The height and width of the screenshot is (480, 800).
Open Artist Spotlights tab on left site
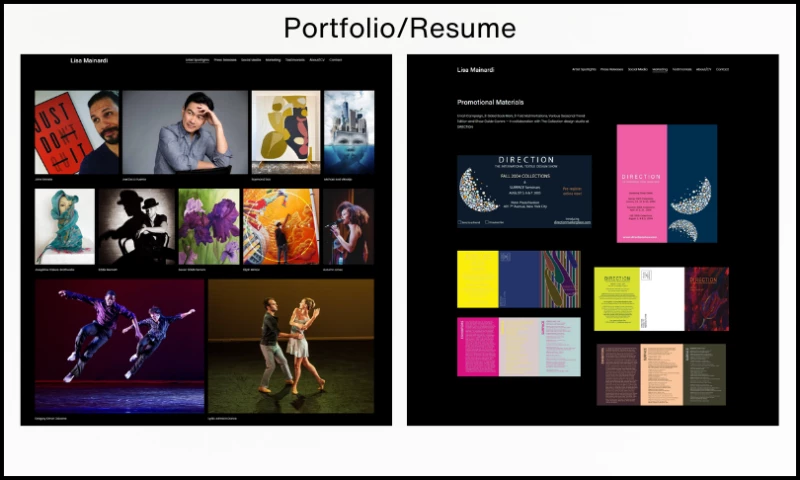click(197, 60)
